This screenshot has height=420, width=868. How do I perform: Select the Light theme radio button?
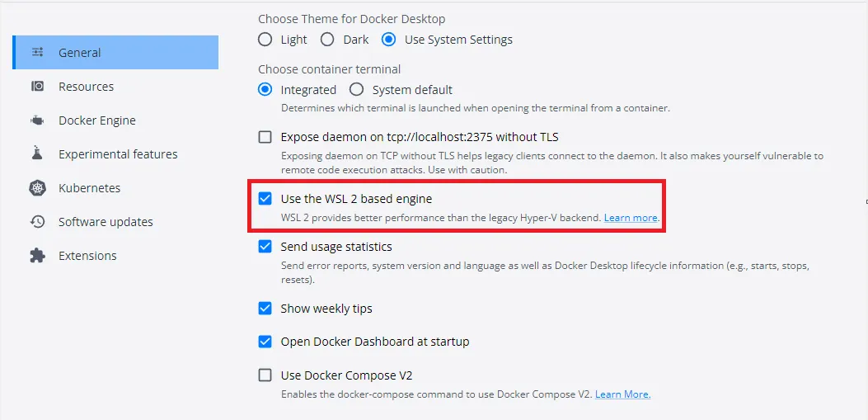pyautogui.click(x=265, y=40)
